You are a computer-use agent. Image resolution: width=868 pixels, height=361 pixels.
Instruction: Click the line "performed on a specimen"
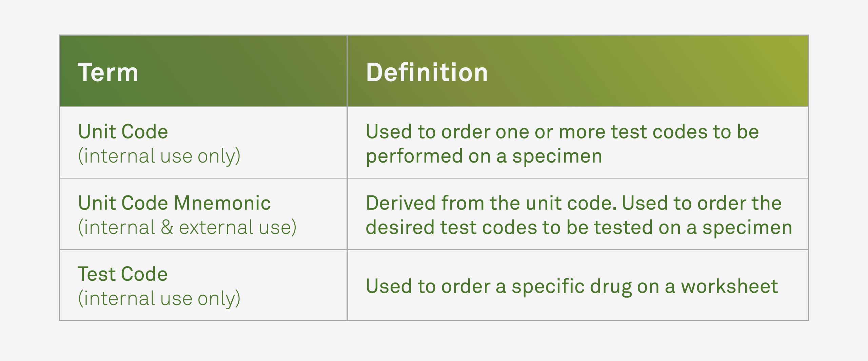pos(484,156)
